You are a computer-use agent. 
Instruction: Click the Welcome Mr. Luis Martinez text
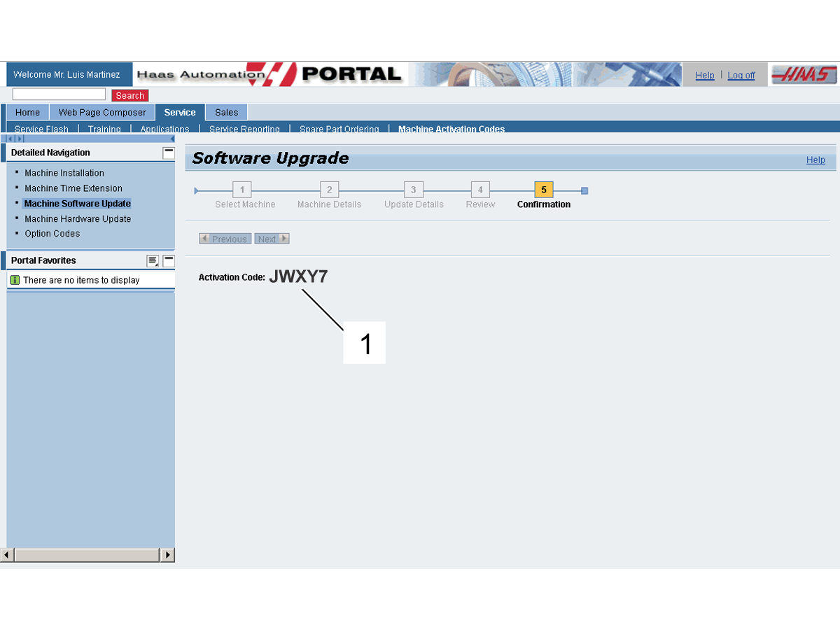tap(66, 75)
